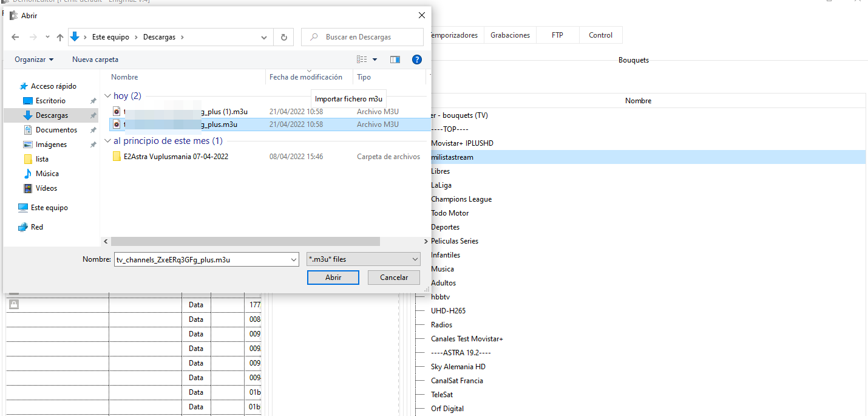Change view layout icon
This screenshot has height=416, width=868.
(x=362, y=60)
